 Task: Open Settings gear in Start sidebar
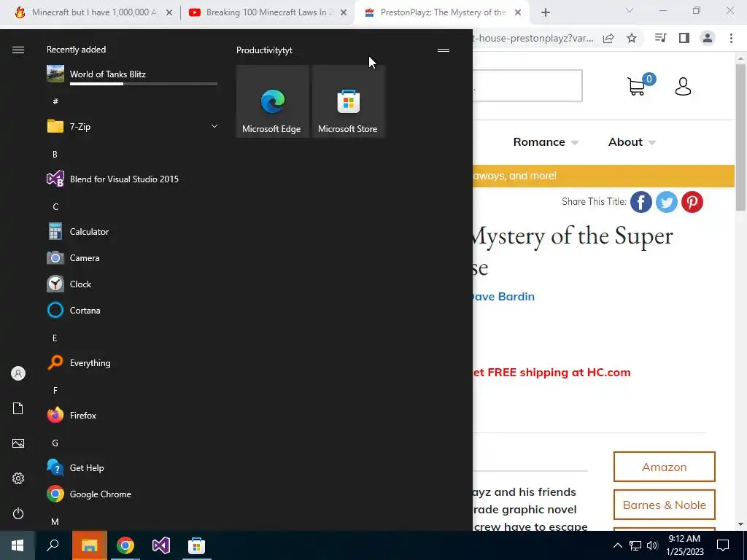pos(18,478)
